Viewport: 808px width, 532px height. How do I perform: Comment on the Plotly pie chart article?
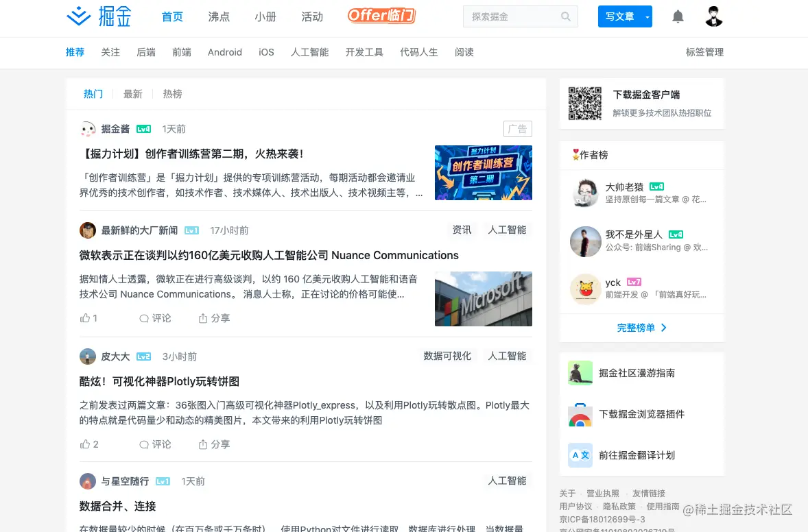click(x=154, y=444)
